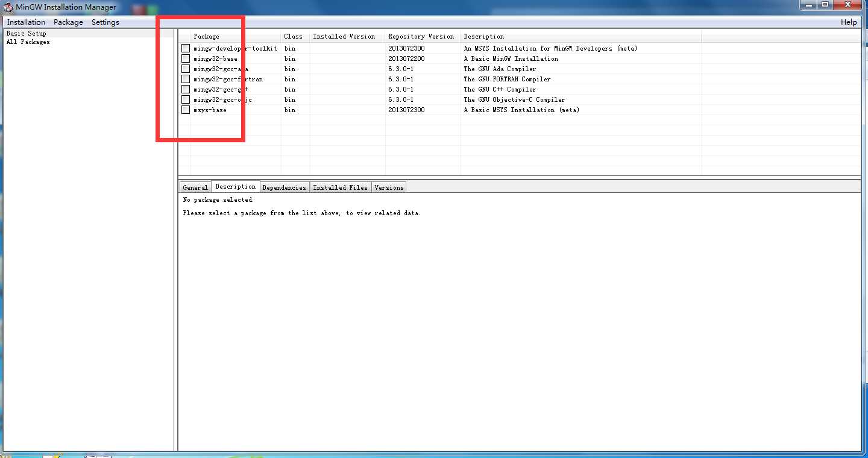Mark the mingw32-gcc-objc checkbox

tap(186, 99)
